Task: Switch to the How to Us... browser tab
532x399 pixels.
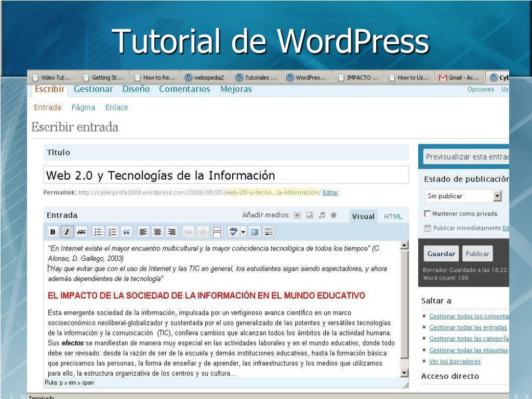Action: [409, 78]
